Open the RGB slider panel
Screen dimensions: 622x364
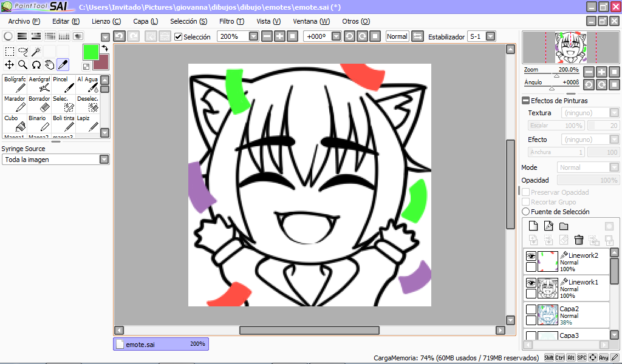click(x=22, y=36)
